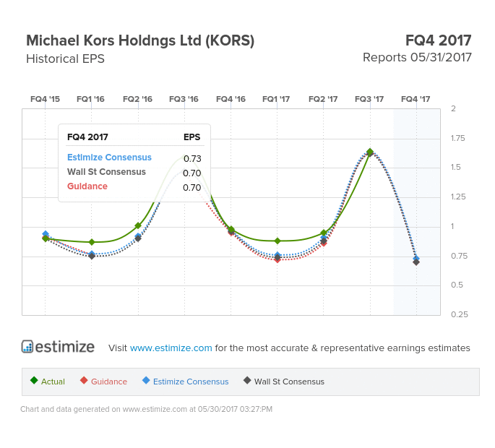Click the green Actual point at FQ4 '16
495x448 pixels.
(231, 230)
